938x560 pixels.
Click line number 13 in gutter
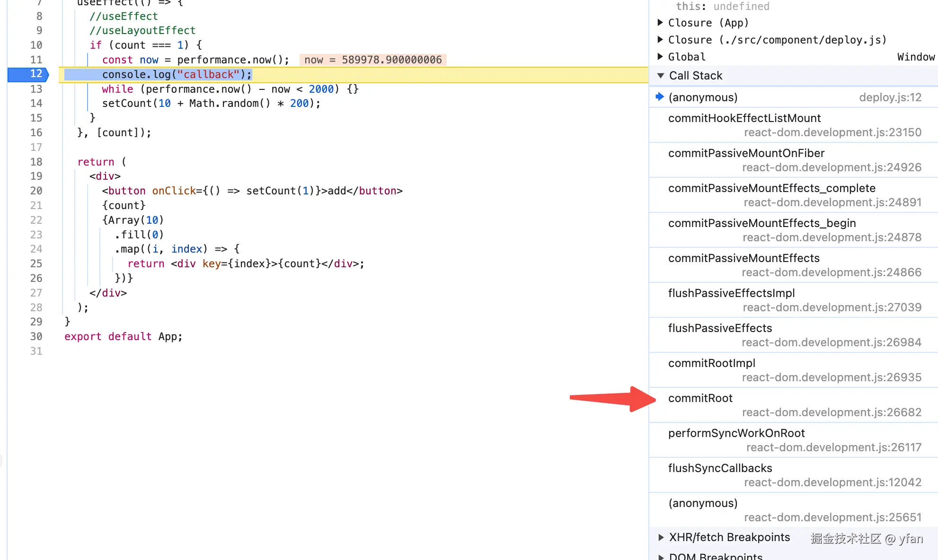click(36, 89)
